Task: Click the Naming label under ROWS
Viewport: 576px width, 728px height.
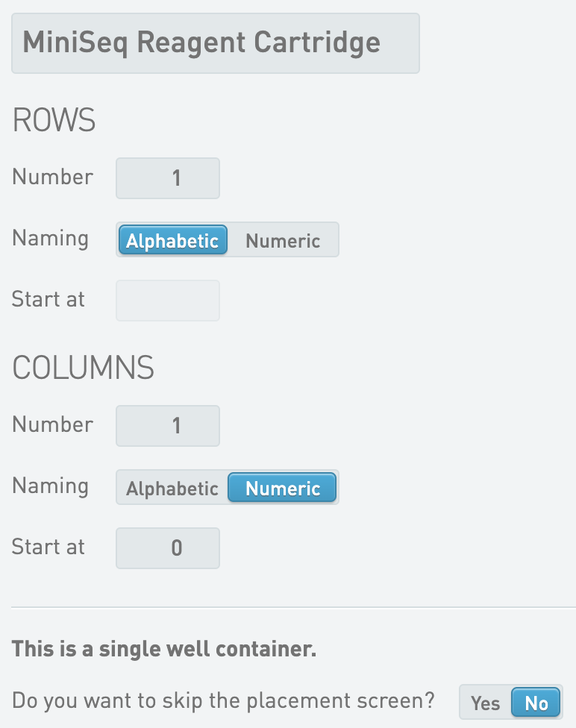Action: click(x=51, y=239)
